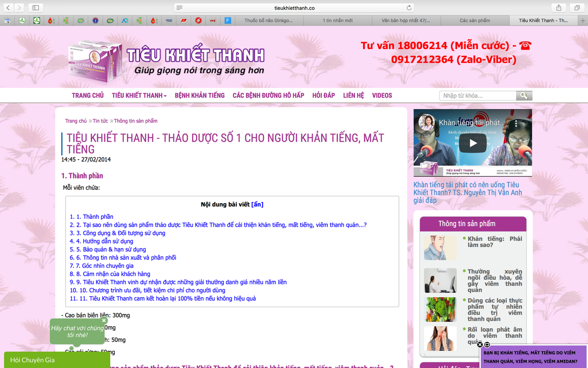The width and height of the screenshot is (588, 368).
Task: Select the Tiêu Khiết Thanh tab
Action: click(543, 21)
